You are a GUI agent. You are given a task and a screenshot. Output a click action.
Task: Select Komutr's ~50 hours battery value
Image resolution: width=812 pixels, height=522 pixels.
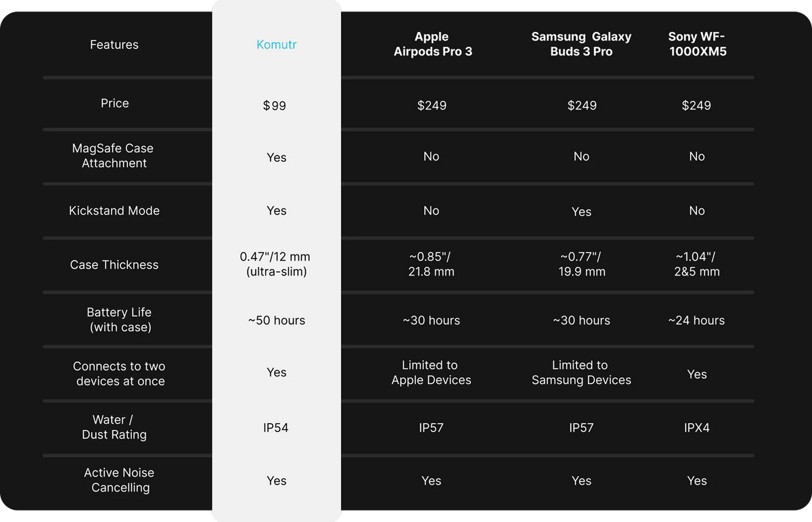pos(276,320)
